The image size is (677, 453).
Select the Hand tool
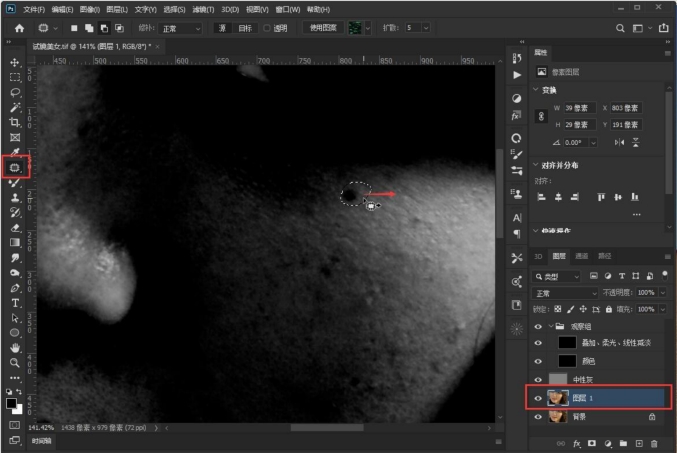(15, 348)
